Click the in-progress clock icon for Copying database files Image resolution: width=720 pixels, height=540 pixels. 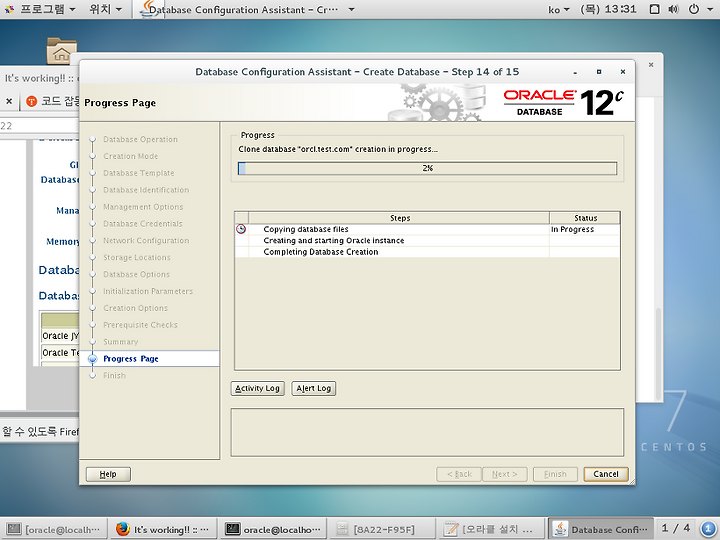(x=241, y=229)
